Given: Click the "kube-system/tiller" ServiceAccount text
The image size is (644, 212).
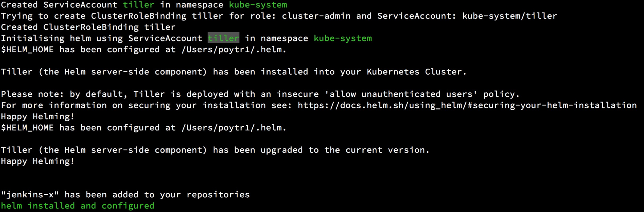Looking at the screenshot, I should tap(509, 16).
